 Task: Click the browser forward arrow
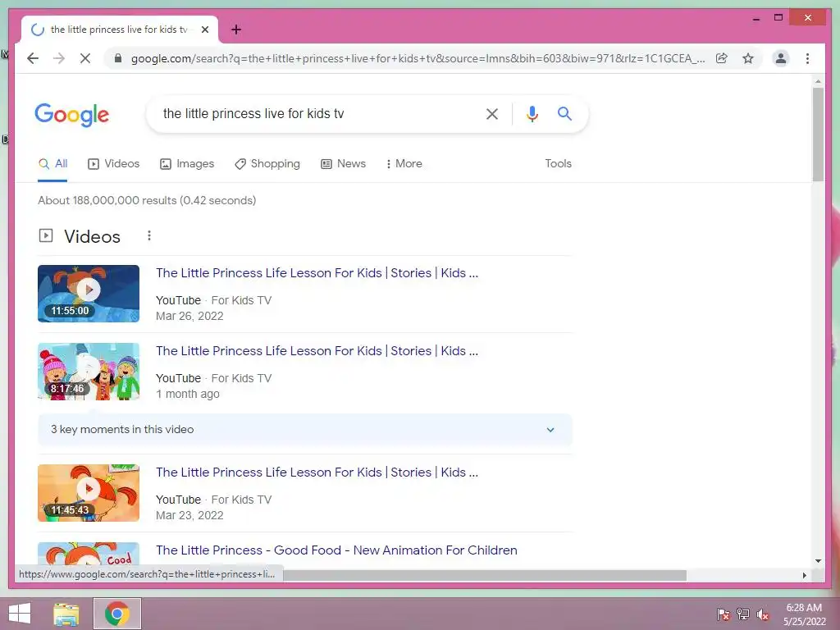(x=59, y=58)
